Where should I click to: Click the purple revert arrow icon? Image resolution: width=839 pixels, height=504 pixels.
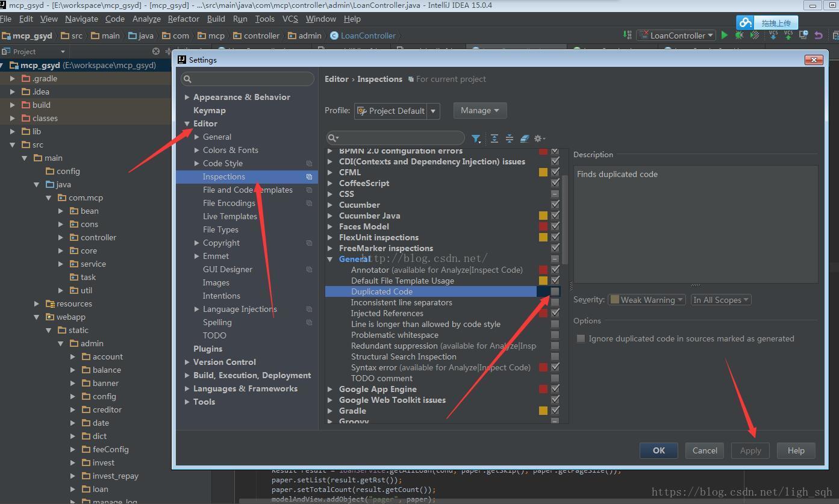(x=819, y=35)
